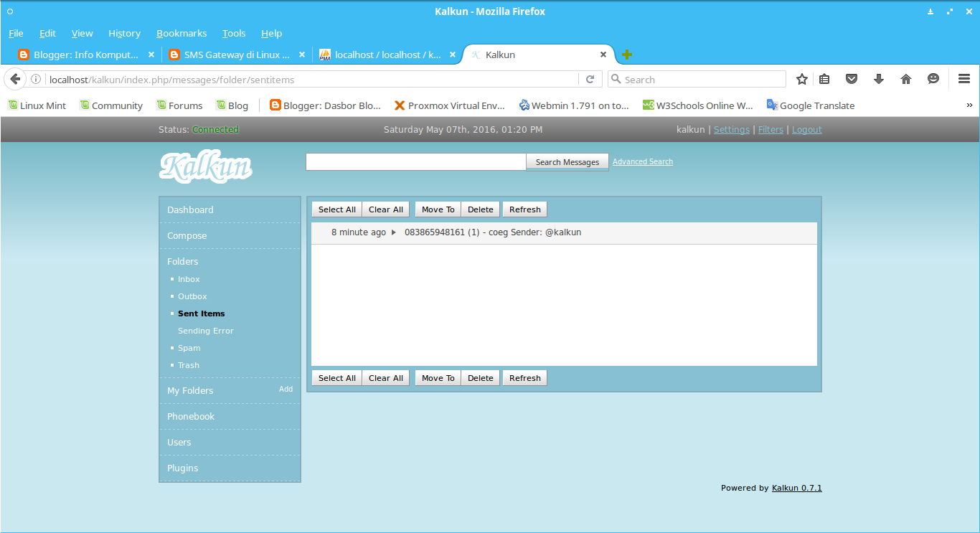Close the Blogger: Info Komput... tab

coord(151,55)
